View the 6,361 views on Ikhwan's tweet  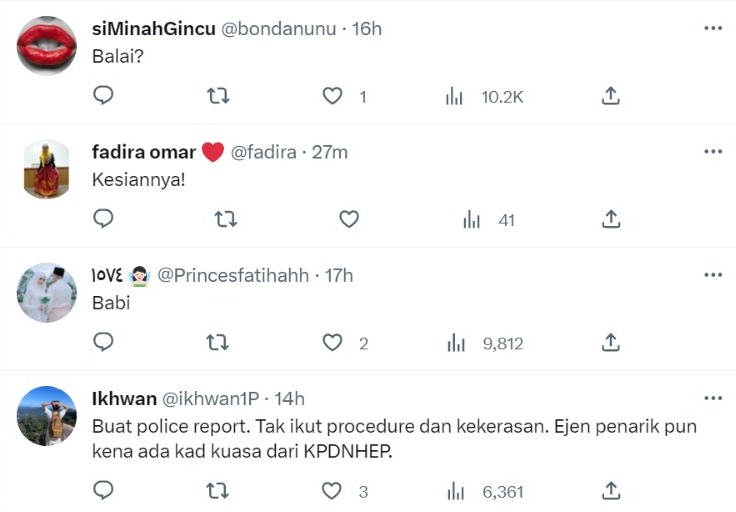pyautogui.click(x=489, y=490)
